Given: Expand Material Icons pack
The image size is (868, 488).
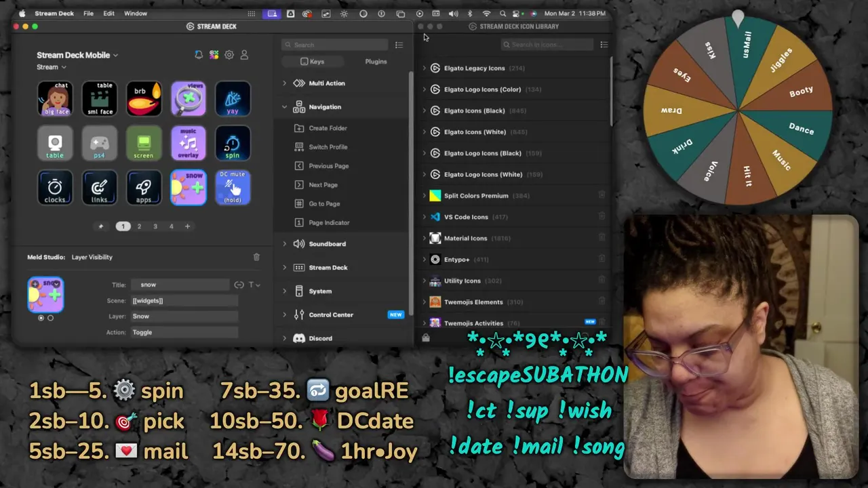Looking at the screenshot, I should pyautogui.click(x=425, y=239).
